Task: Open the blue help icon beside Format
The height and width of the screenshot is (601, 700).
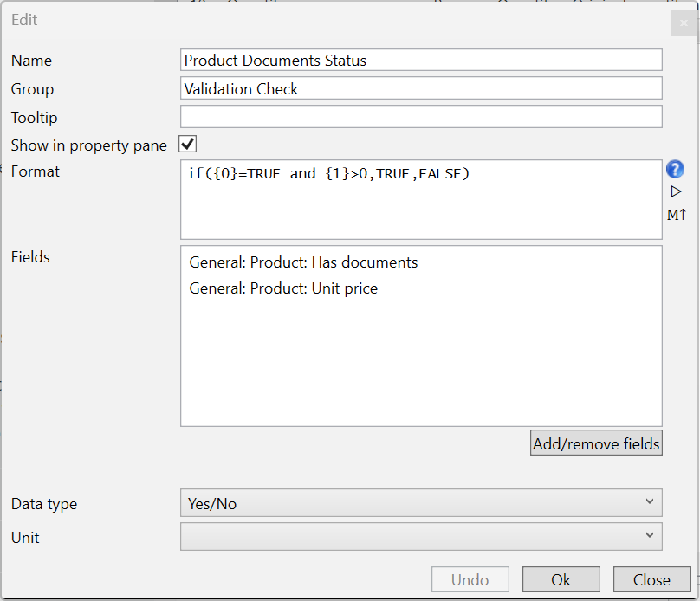Action: click(x=676, y=170)
